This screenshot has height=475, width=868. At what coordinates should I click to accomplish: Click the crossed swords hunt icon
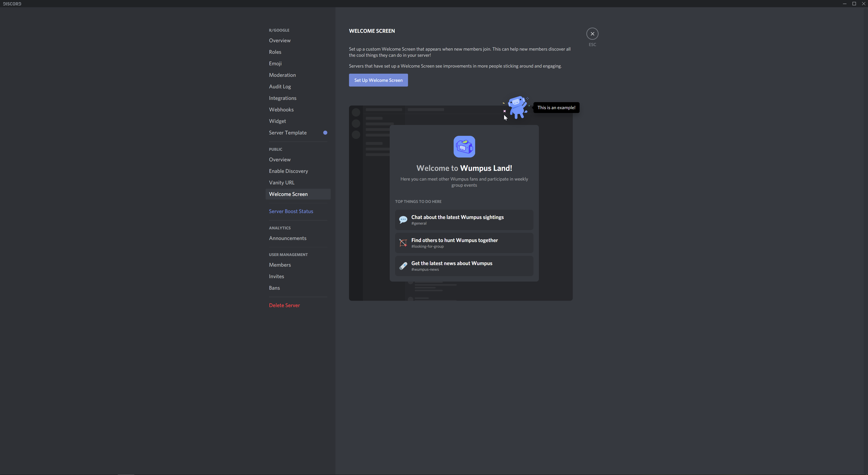click(x=403, y=243)
